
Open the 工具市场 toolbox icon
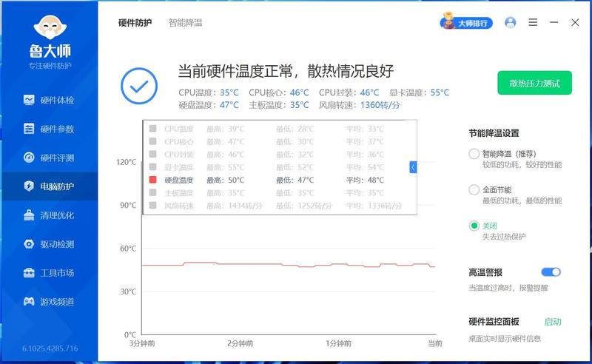tap(29, 272)
